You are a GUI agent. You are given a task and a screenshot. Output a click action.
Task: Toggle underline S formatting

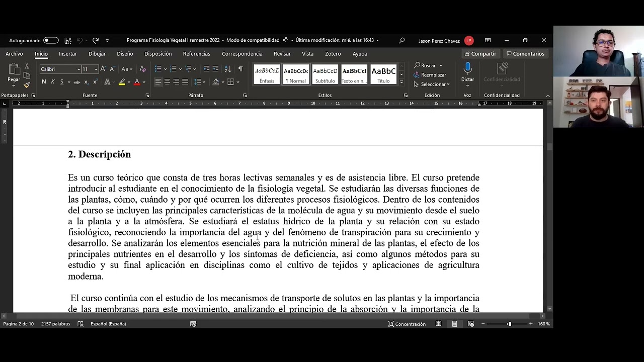(62, 82)
